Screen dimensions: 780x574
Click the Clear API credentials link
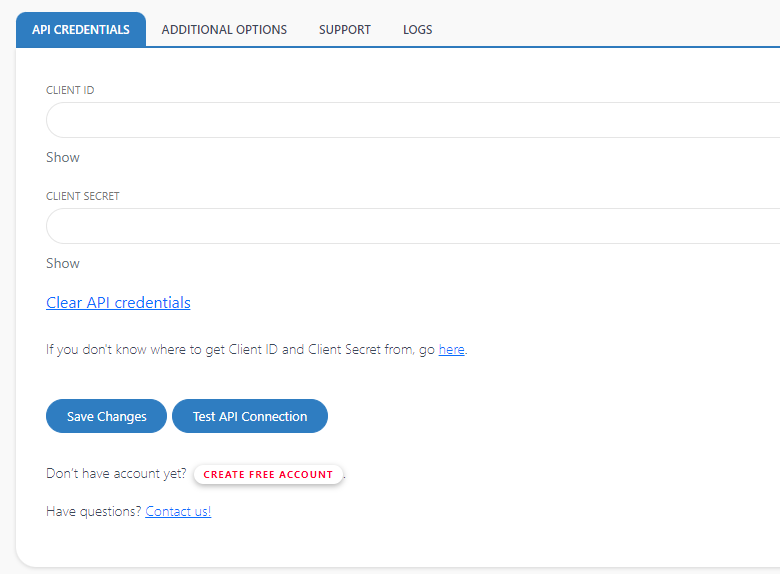tap(118, 303)
